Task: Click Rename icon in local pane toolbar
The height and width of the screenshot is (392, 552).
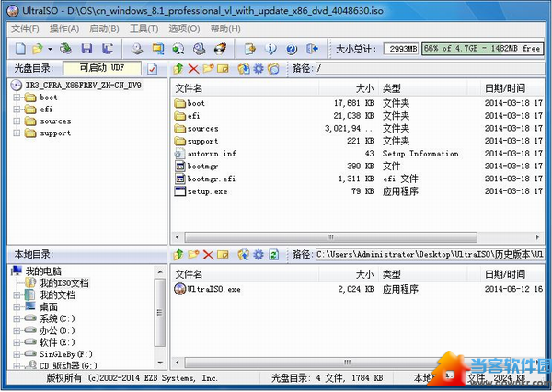Action: 223,254
